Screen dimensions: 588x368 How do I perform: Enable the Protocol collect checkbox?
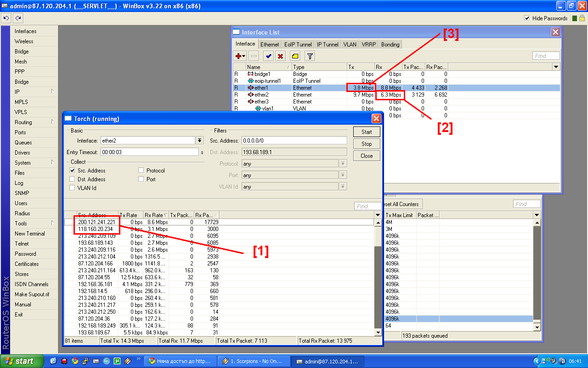pyautogui.click(x=141, y=170)
